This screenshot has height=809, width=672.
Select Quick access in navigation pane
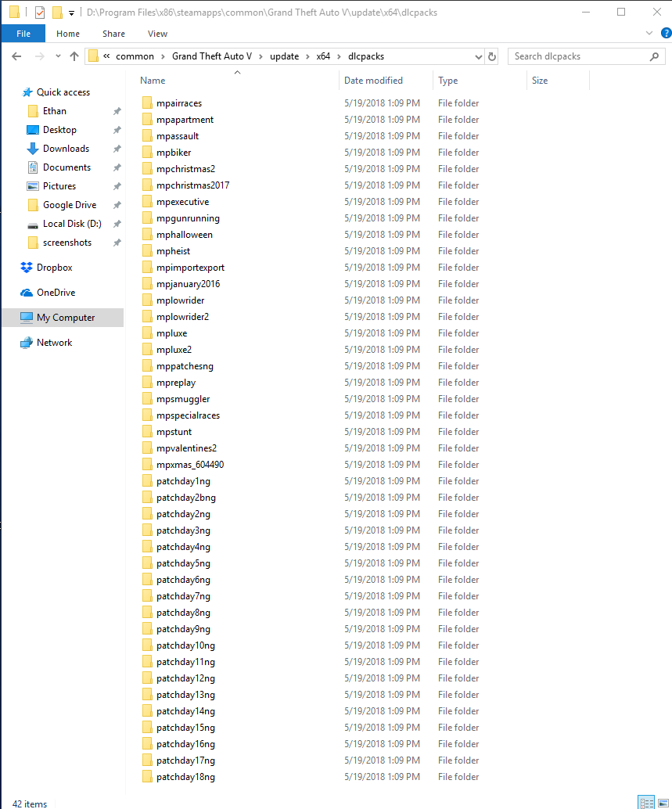pos(63,92)
